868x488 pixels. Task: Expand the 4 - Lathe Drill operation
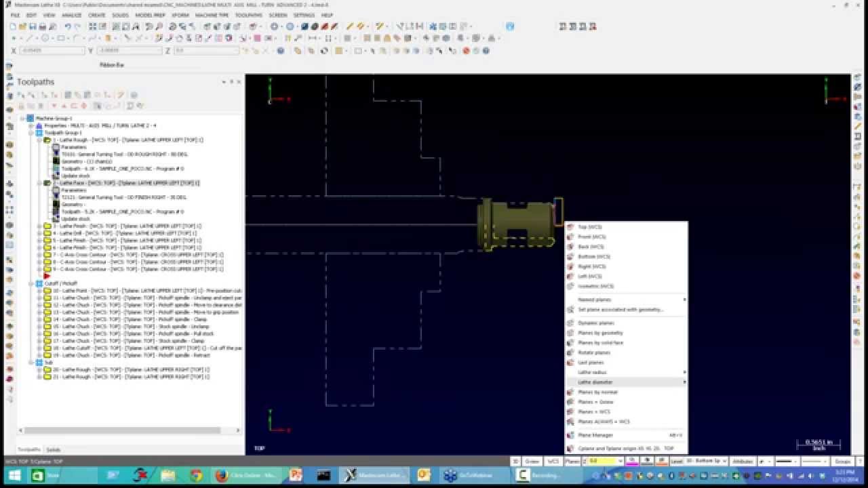tap(39, 233)
